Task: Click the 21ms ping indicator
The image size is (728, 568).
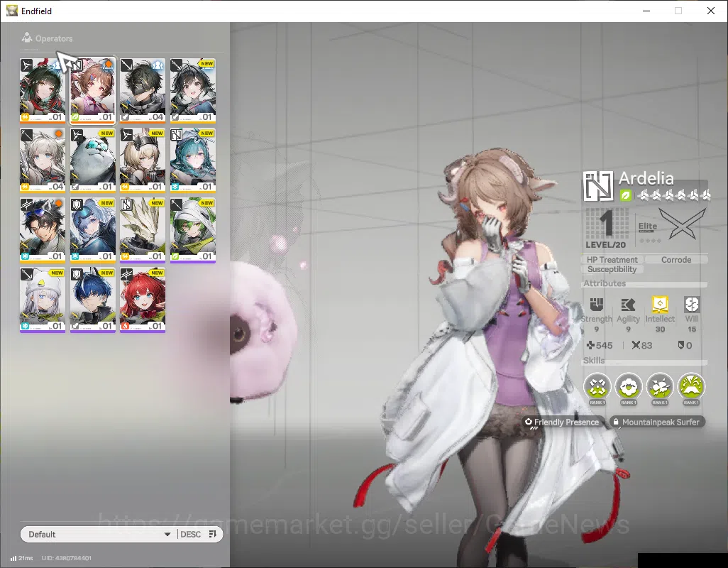Action: click(x=21, y=558)
